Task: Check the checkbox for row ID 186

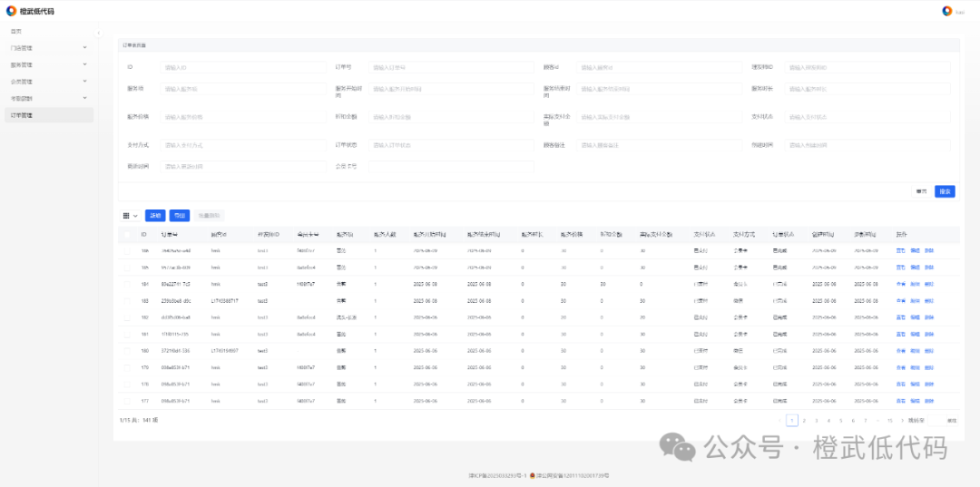Action: click(128, 250)
